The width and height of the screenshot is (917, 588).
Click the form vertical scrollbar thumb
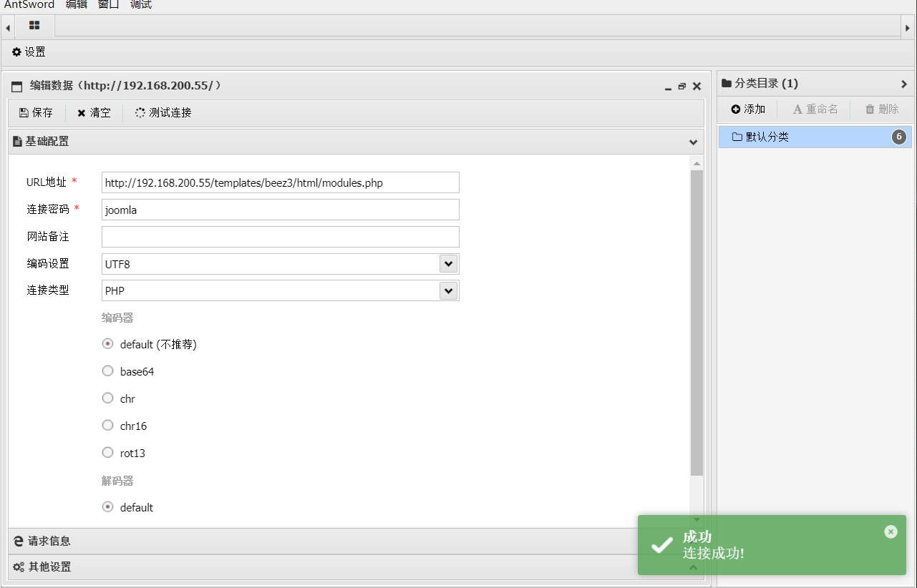pyautogui.click(x=697, y=323)
